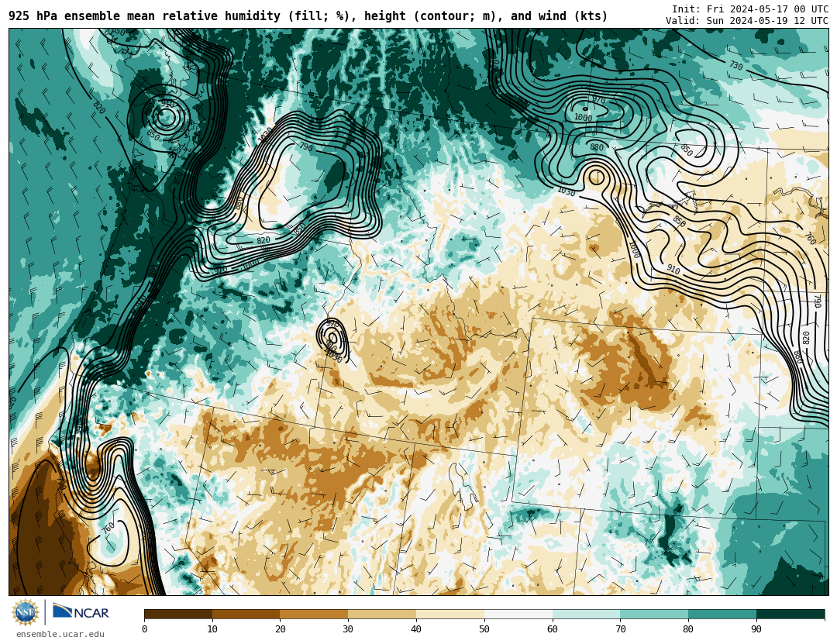The image size is (837, 644).
Task: Click the colorbar tick label 20
Action: point(281,629)
